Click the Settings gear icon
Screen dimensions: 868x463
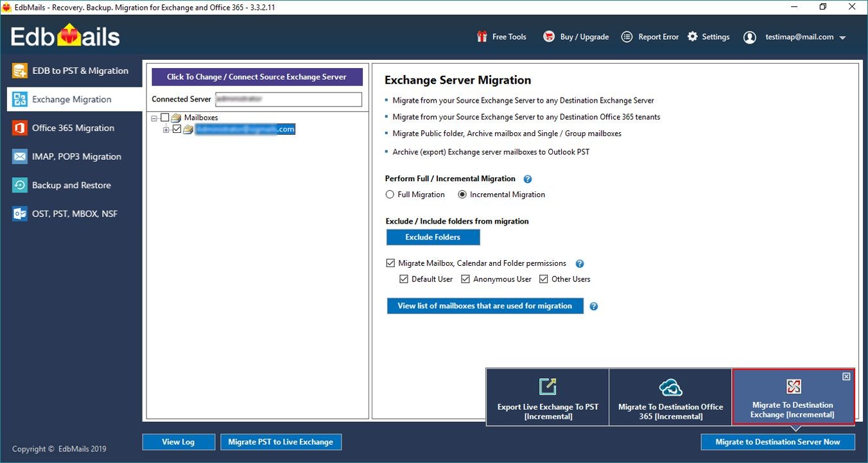tap(692, 37)
